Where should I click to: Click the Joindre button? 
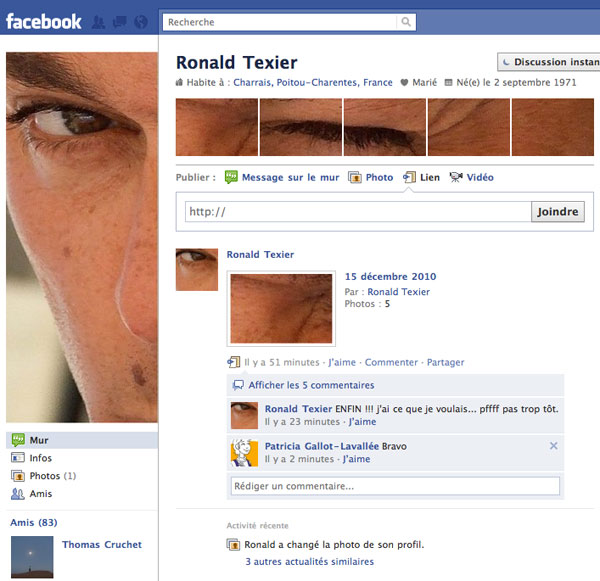(558, 212)
